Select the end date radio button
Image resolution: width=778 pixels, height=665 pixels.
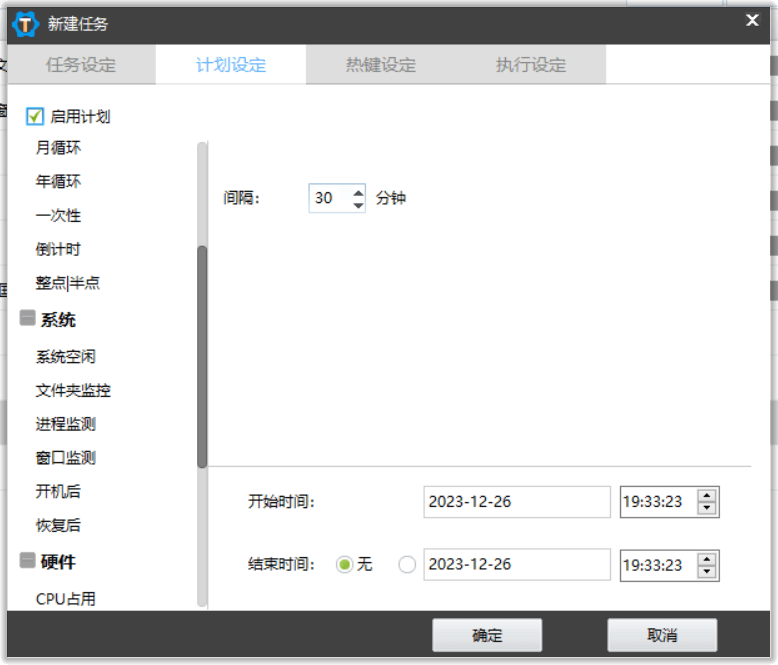(407, 565)
